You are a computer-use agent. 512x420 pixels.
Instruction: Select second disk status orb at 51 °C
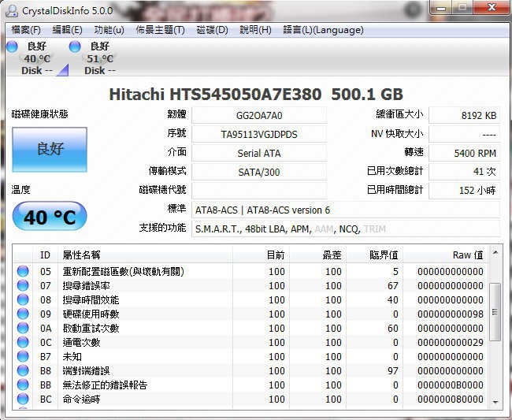click(x=75, y=46)
